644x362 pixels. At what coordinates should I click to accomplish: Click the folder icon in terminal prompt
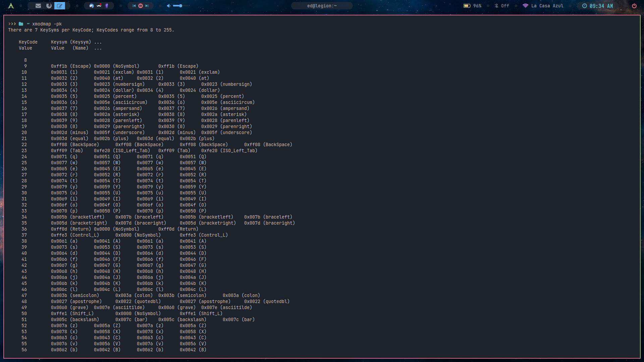[x=21, y=24]
